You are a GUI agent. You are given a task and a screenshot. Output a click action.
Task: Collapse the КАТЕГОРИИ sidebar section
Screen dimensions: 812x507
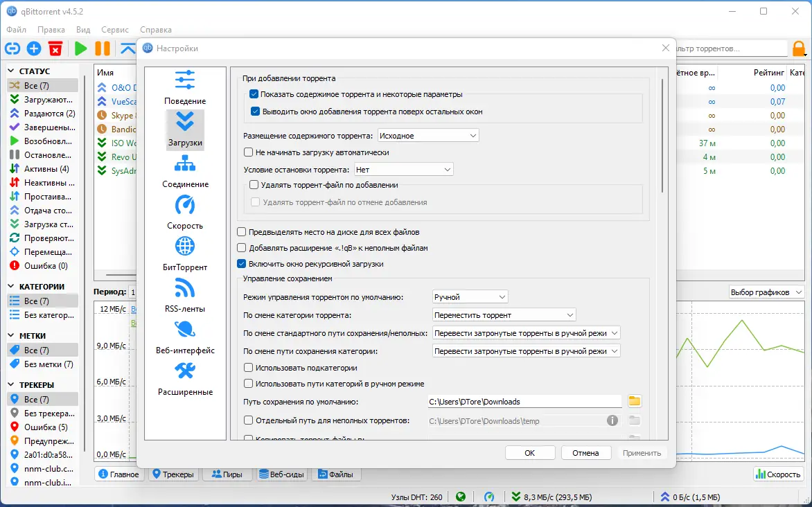[11, 286]
